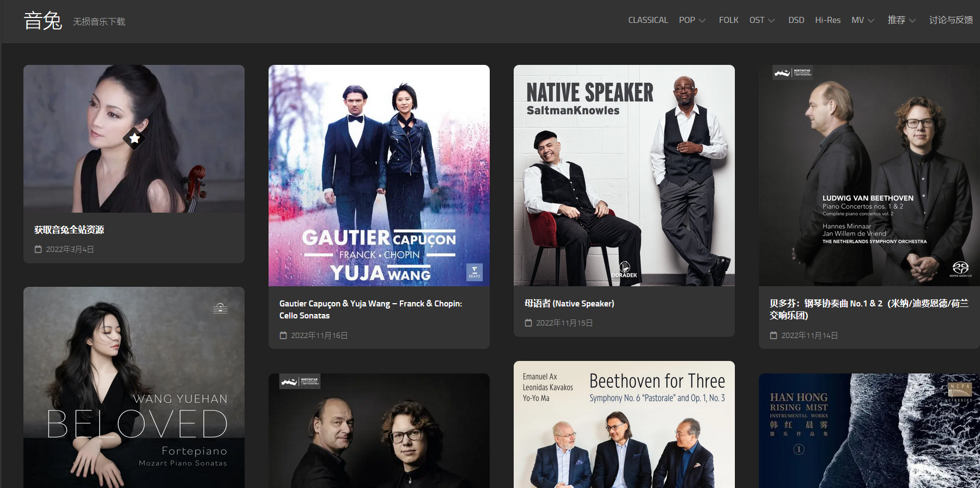Image resolution: width=980 pixels, height=488 pixels.
Task: Expand the 推荐 dropdown arrow
Action: tap(912, 21)
